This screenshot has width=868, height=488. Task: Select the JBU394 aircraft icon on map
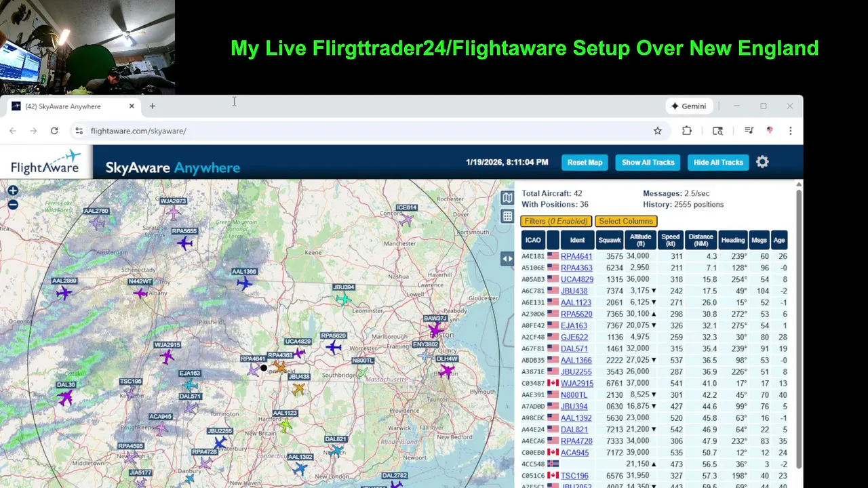click(344, 299)
